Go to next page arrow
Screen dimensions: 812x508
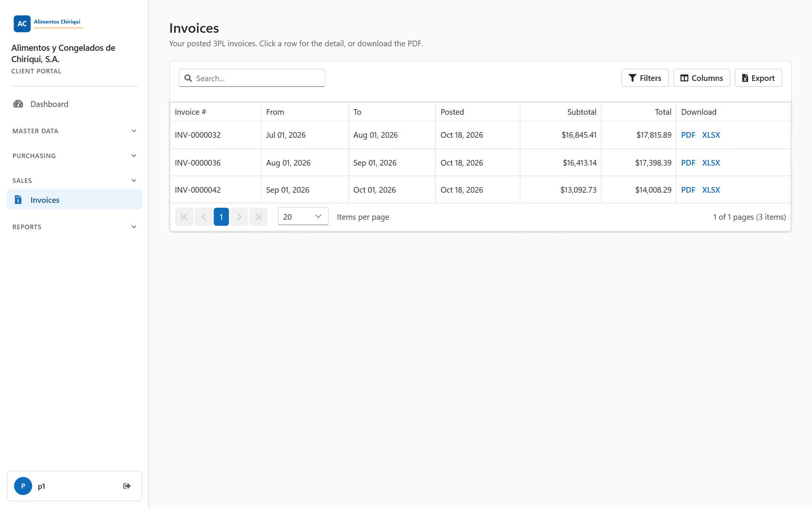[239, 217]
